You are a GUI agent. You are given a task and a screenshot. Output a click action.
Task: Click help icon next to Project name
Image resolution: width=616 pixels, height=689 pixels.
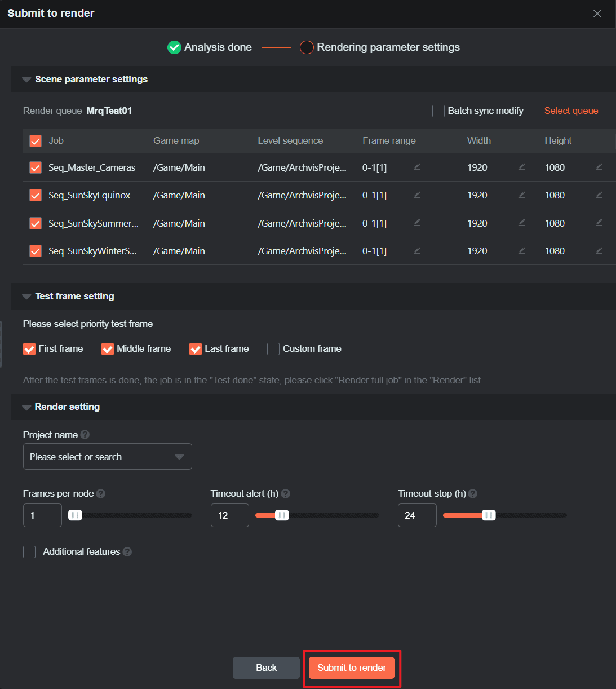(85, 435)
